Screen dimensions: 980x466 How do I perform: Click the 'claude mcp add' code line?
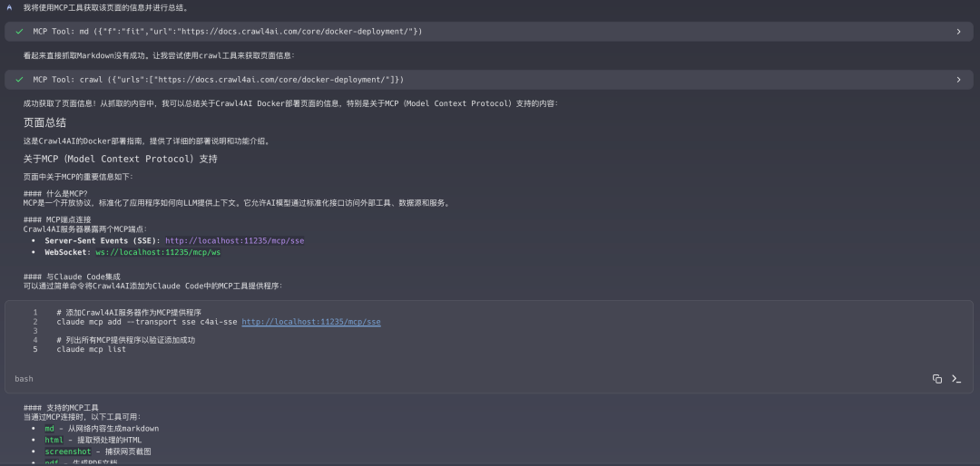pos(218,322)
